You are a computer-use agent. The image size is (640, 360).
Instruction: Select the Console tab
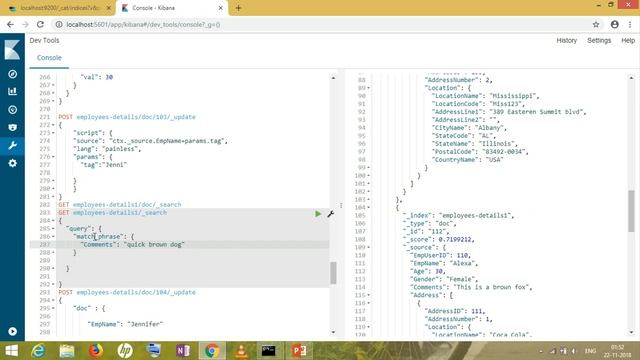[49, 58]
